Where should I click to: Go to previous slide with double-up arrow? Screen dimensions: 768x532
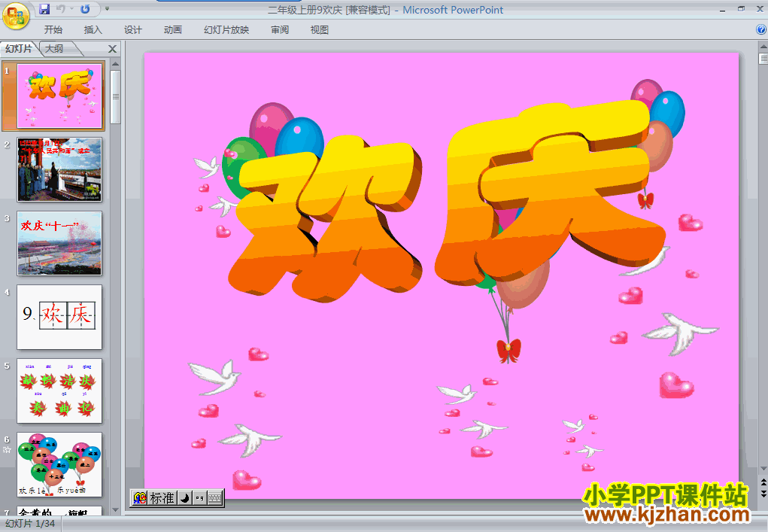click(763, 482)
